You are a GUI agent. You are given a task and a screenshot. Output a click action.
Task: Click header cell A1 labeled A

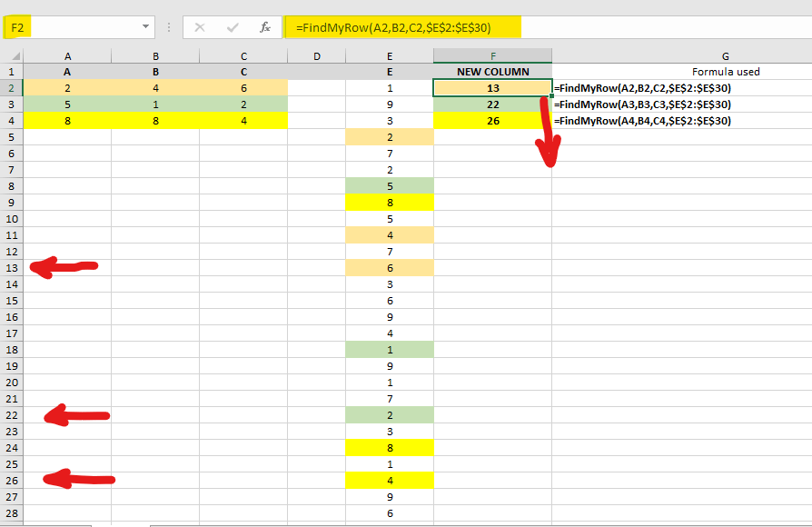pyautogui.click(x=67, y=72)
